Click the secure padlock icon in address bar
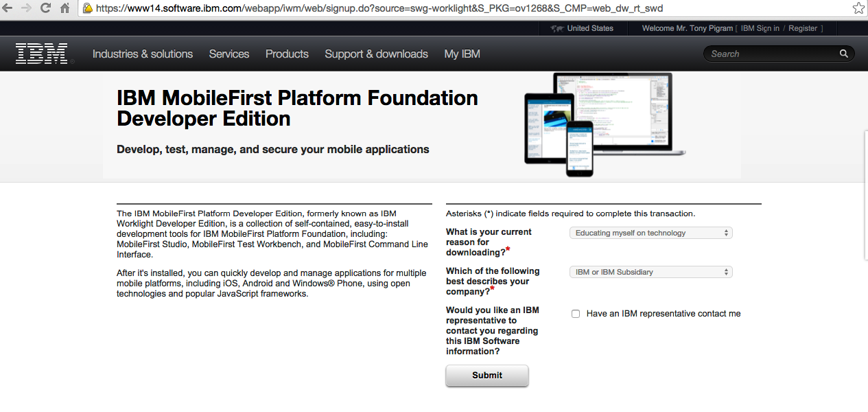This screenshot has width=868, height=412. (88, 8)
